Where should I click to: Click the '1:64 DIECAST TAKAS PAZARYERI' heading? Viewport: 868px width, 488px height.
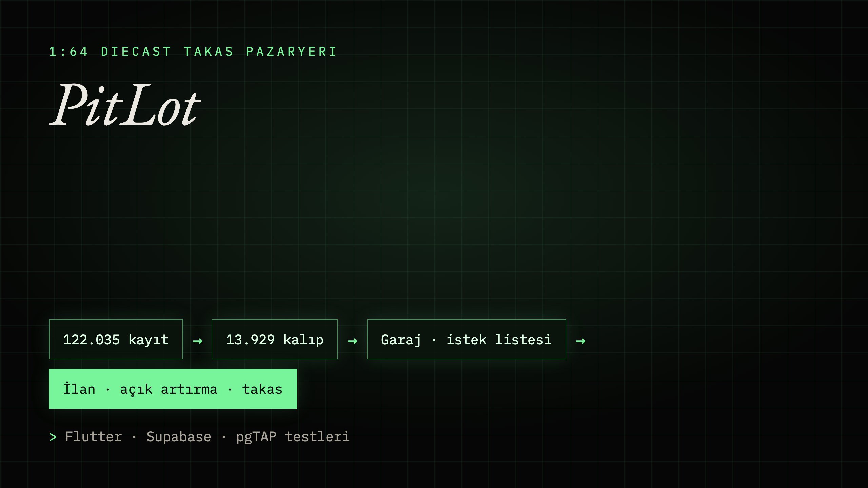coord(193,52)
